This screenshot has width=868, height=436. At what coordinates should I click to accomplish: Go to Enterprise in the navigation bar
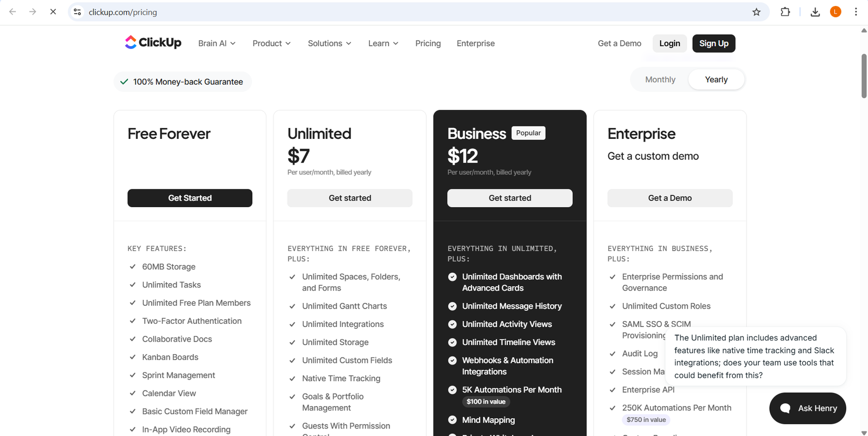(475, 43)
